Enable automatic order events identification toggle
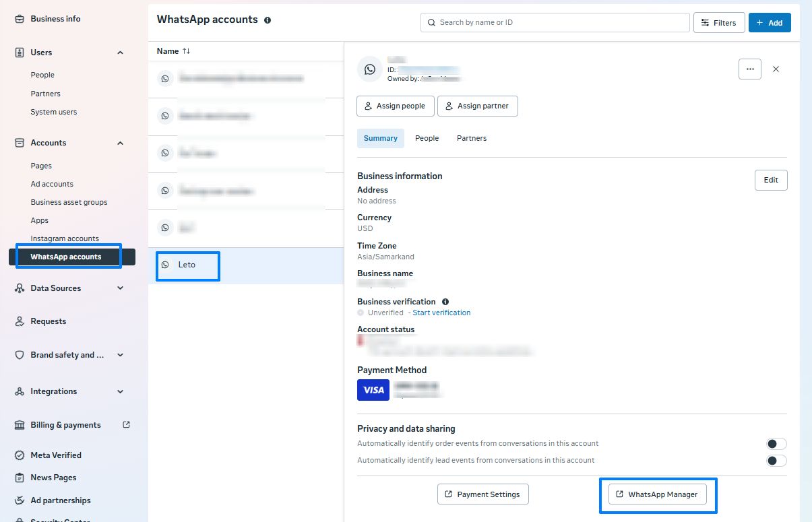 click(776, 444)
